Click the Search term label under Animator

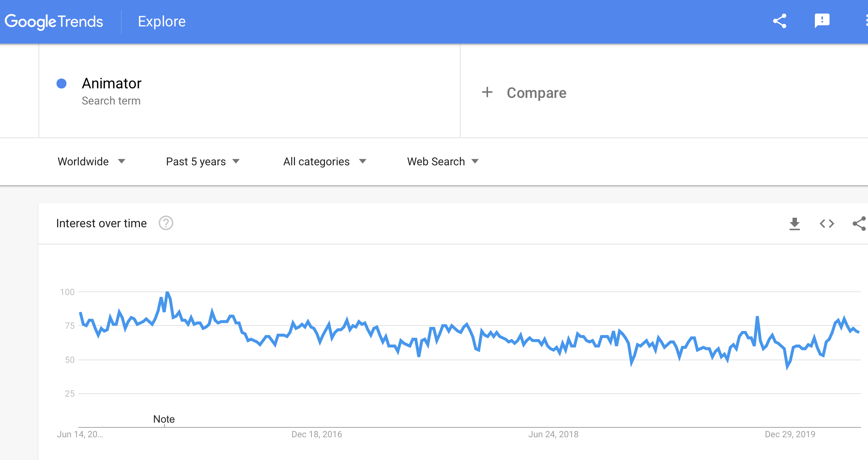click(111, 101)
